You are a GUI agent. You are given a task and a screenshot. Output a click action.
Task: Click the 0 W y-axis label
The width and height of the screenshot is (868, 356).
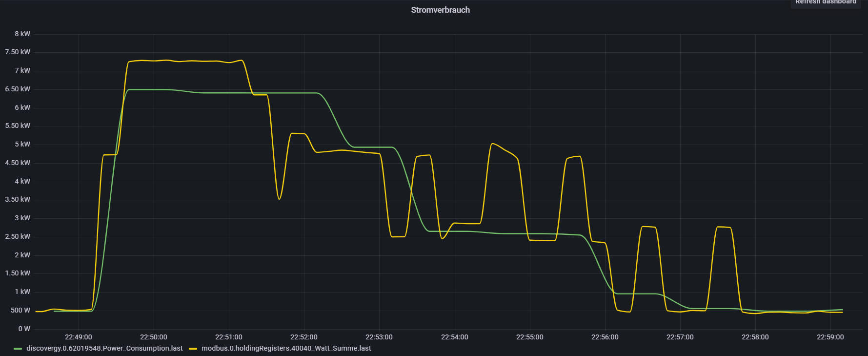point(24,329)
